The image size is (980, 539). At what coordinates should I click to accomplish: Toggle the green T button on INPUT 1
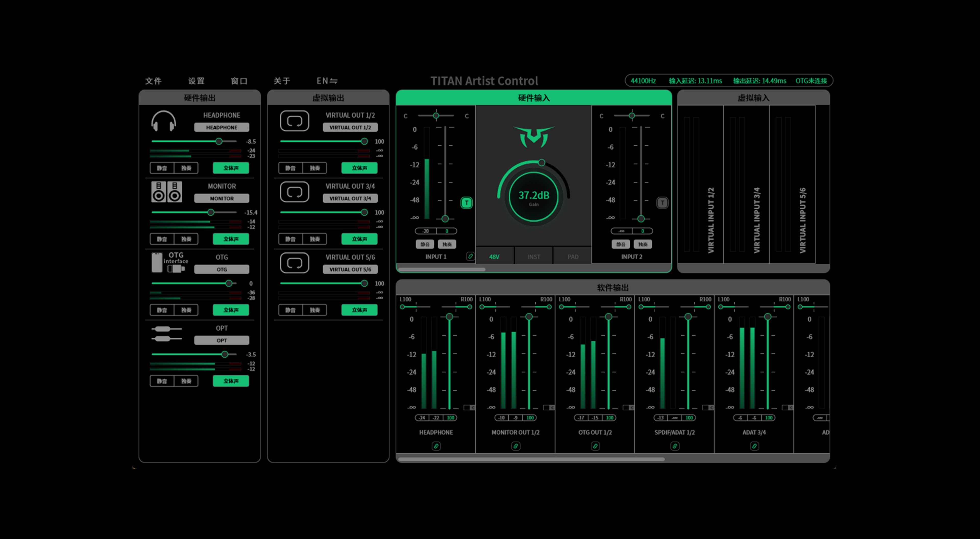pos(467,203)
